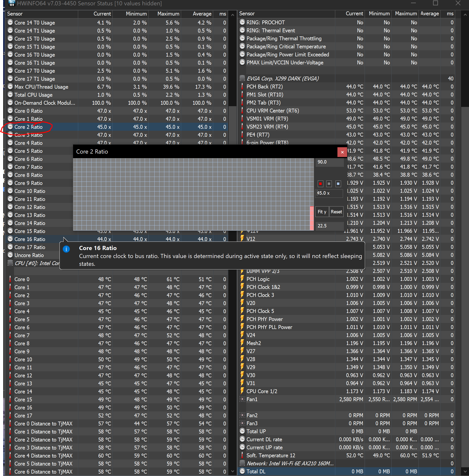The image size is (469, 476).
Task: Close the Core 2 Ratio graph window
Action: click(342, 152)
